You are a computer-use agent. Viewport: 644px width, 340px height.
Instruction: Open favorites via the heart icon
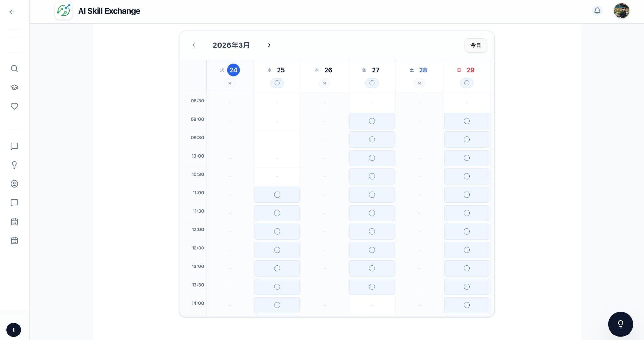(x=14, y=106)
